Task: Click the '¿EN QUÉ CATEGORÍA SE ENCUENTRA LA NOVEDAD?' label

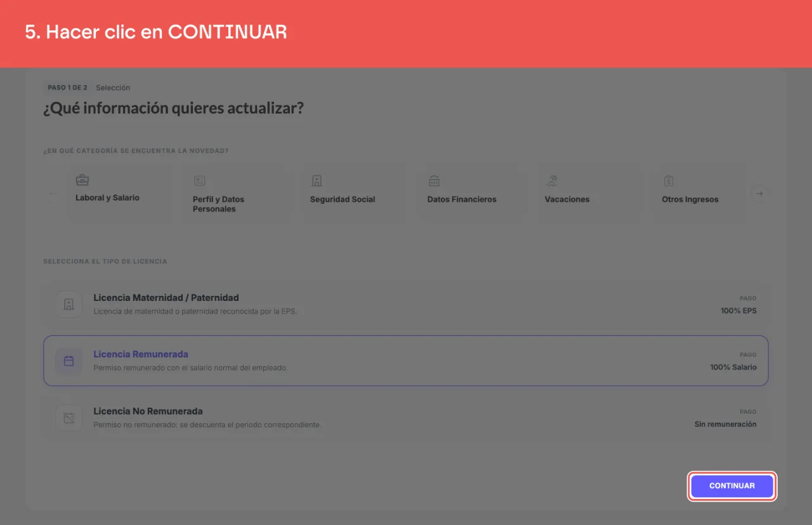Action: [136, 151]
